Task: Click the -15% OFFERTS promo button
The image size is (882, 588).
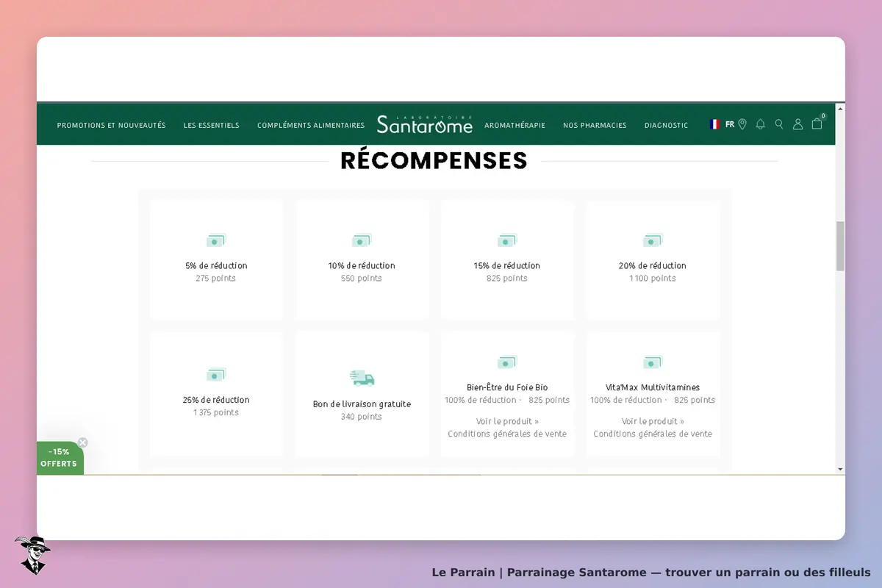Action: [60, 458]
